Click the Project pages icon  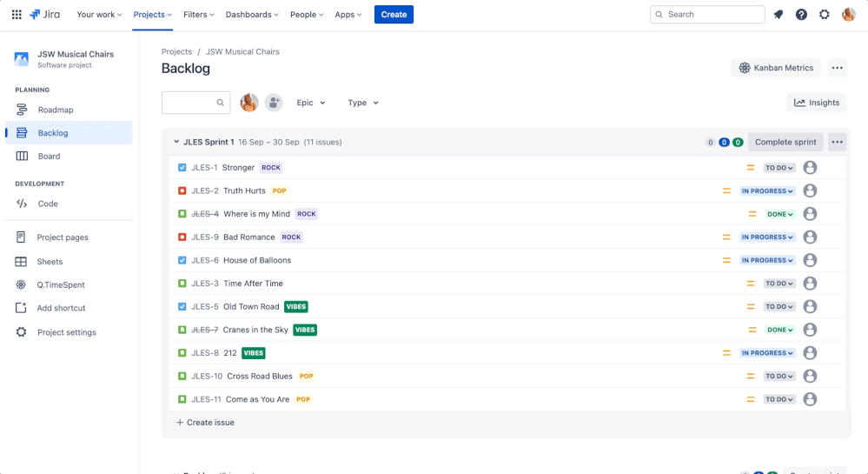21,237
